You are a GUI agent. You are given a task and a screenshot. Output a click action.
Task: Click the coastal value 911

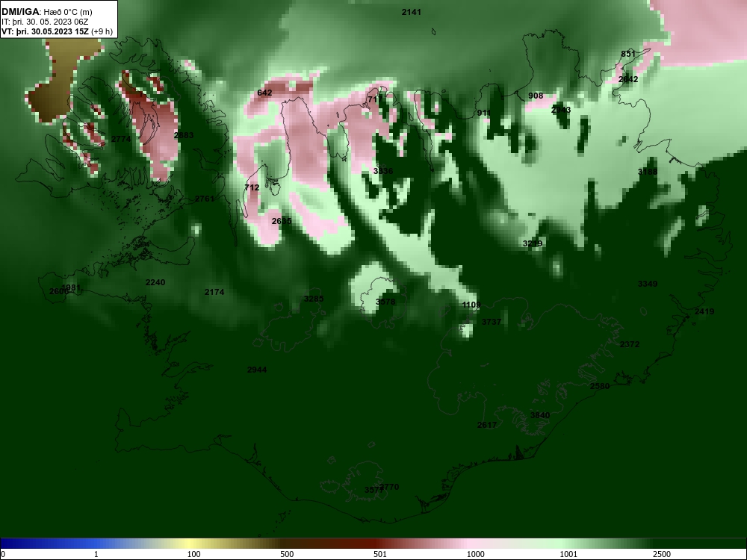tap(483, 113)
